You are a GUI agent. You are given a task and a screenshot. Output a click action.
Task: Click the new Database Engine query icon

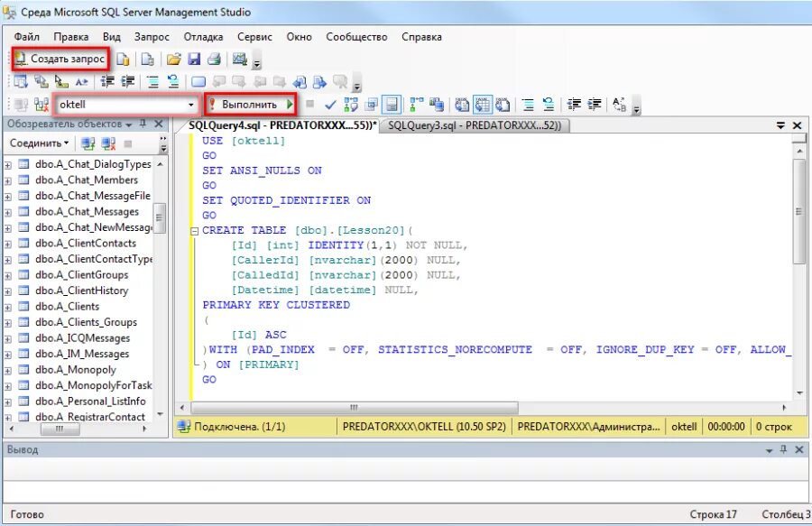click(123, 59)
